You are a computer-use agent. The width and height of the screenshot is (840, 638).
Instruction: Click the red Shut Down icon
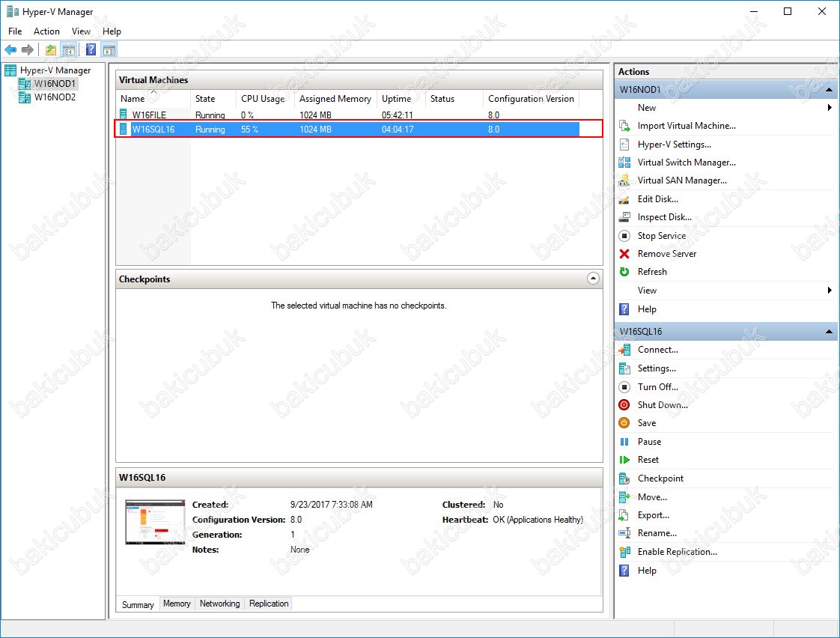[x=624, y=405]
